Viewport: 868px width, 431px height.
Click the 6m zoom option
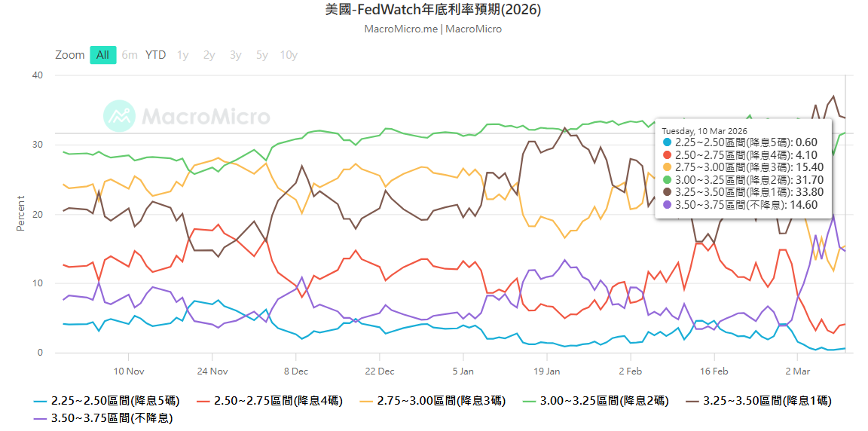130,55
